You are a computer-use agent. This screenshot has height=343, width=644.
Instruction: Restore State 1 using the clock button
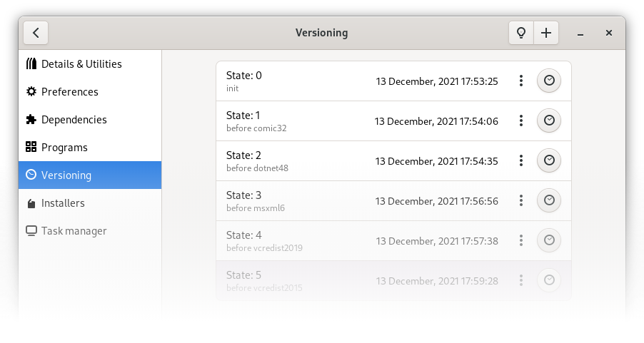click(549, 121)
